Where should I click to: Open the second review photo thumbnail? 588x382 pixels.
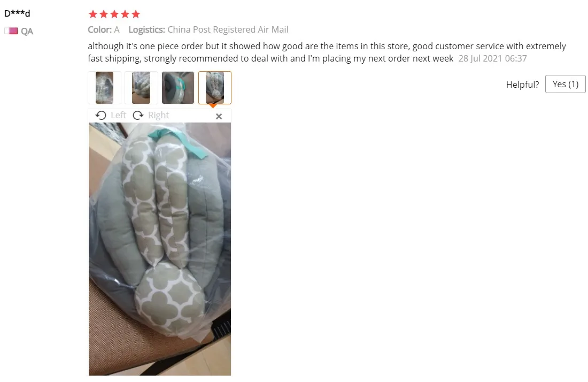(x=141, y=87)
